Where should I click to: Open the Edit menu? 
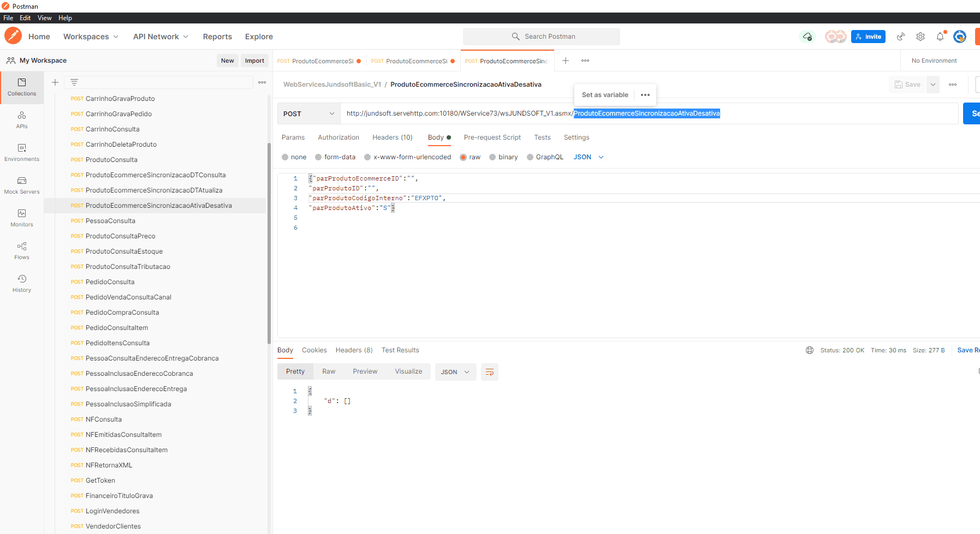click(x=25, y=18)
